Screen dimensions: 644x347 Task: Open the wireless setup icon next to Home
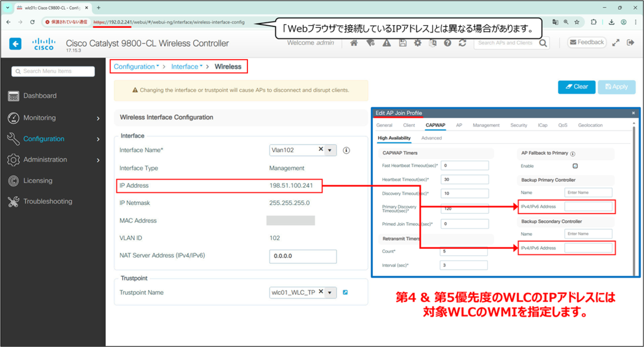click(x=370, y=43)
